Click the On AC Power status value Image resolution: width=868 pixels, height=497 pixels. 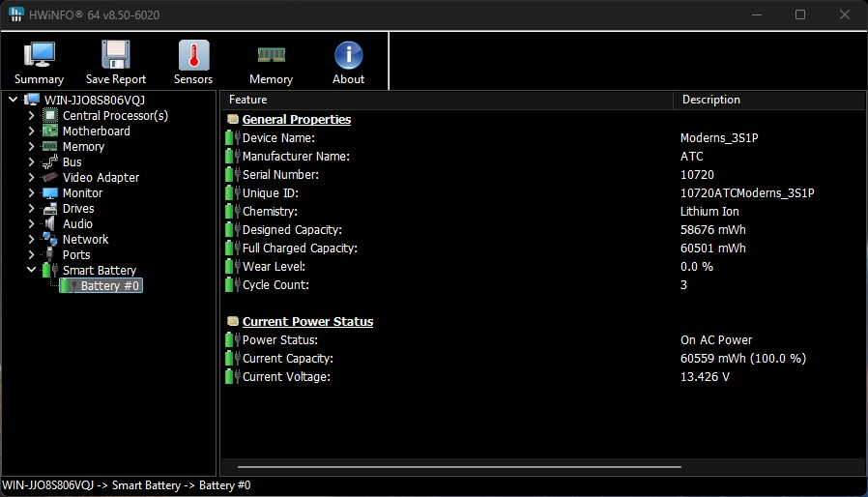coord(716,340)
